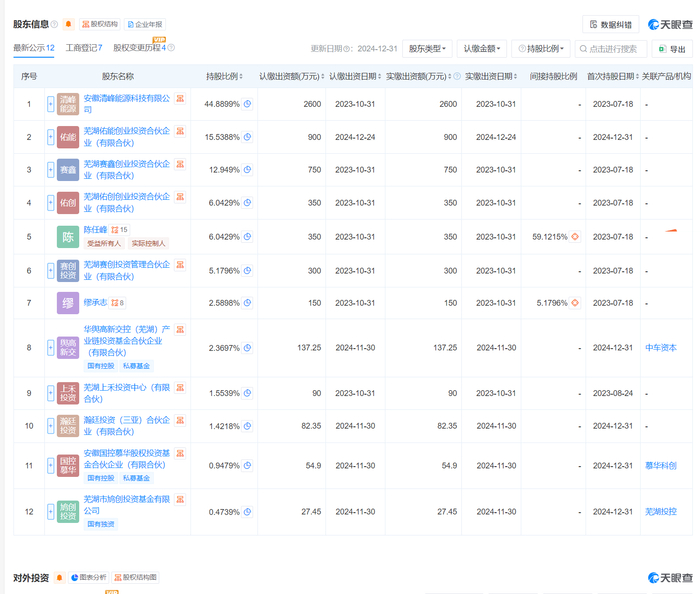The image size is (700, 594).
Task: Switch to the 股权变更历程 tab
Action: click(140, 48)
